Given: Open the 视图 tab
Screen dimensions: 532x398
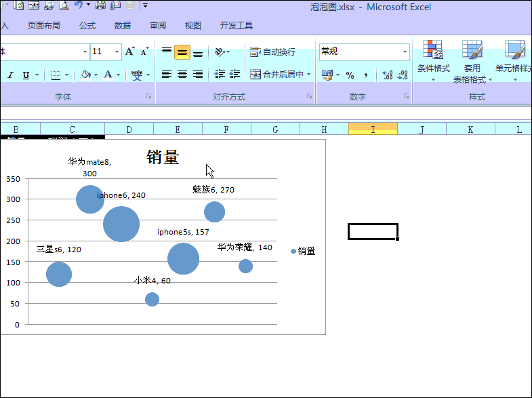Looking at the screenshot, I should (x=193, y=26).
